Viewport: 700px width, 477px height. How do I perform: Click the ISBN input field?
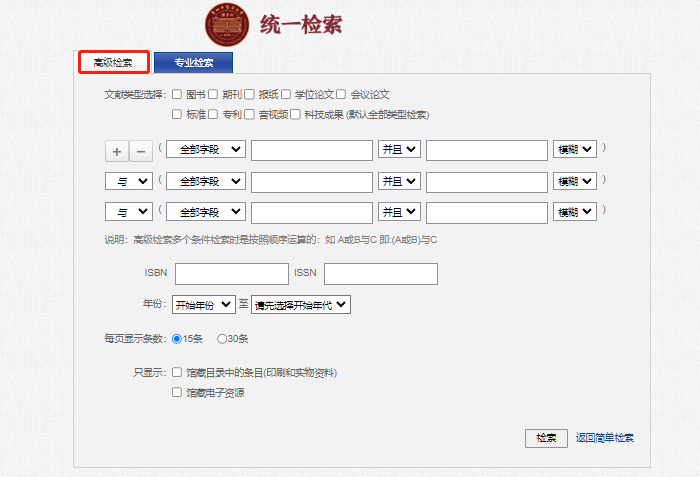[x=231, y=273]
